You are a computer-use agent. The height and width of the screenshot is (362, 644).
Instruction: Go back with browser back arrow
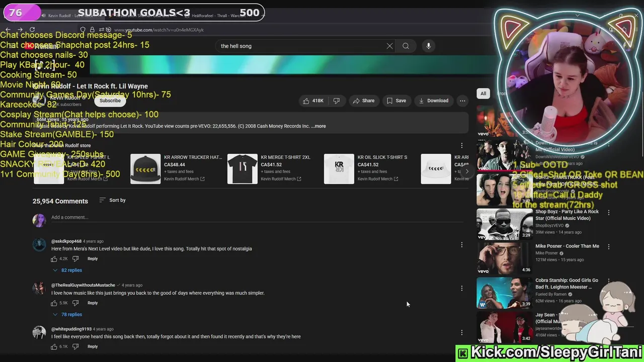tap(8, 30)
